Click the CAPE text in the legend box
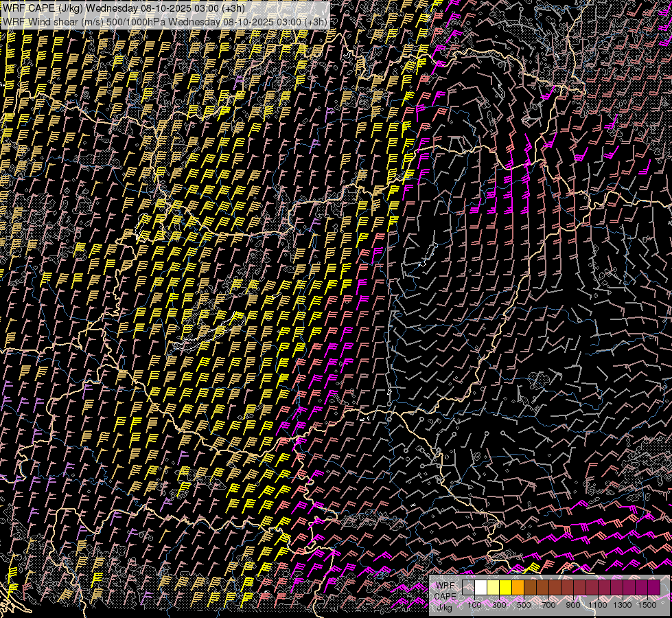The image size is (672, 618). click(445, 596)
